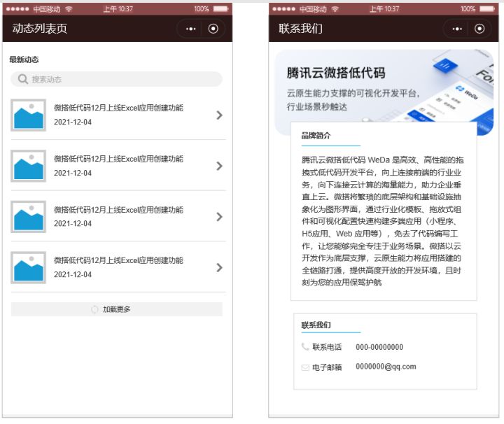The image size is (504, 424).
Task: Open second news item thumbnail image
Action: pyautogui.click(x=28, y=166)
